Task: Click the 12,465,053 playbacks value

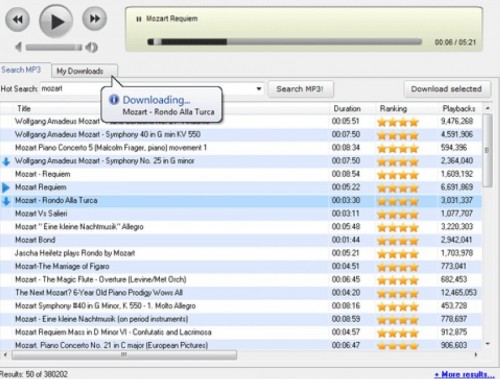Action: point(459,293)
